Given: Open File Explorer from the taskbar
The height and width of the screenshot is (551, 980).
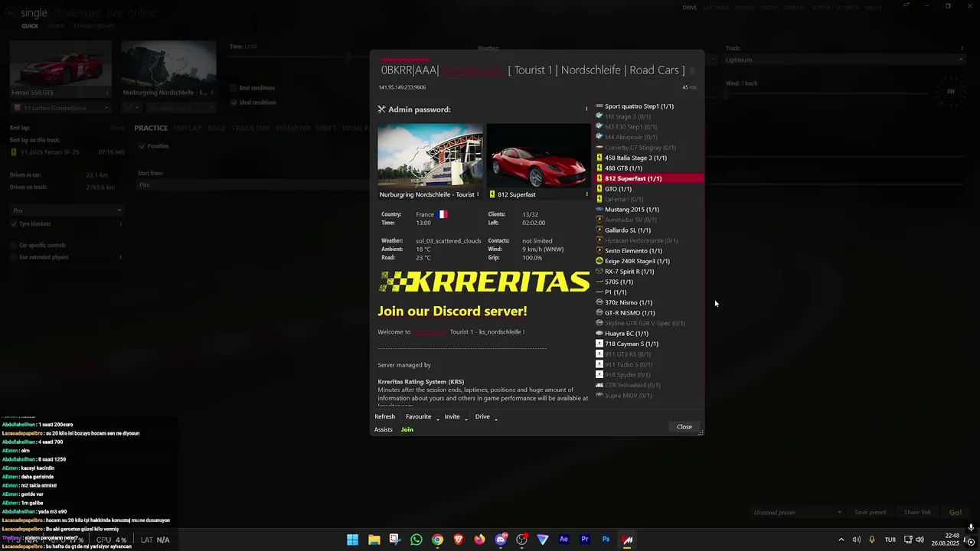Looking at the screenshot, I should pos(374,540).
